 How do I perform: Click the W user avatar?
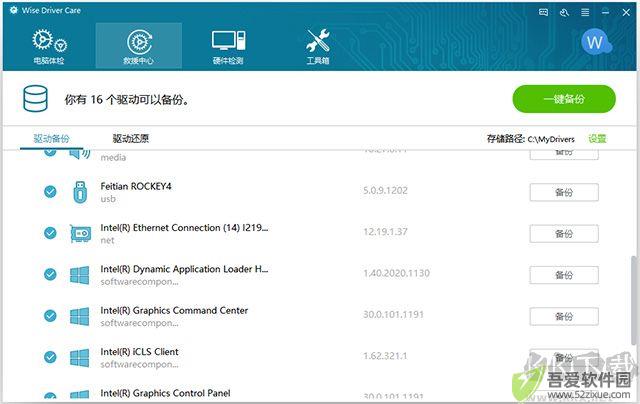[595, 42]
